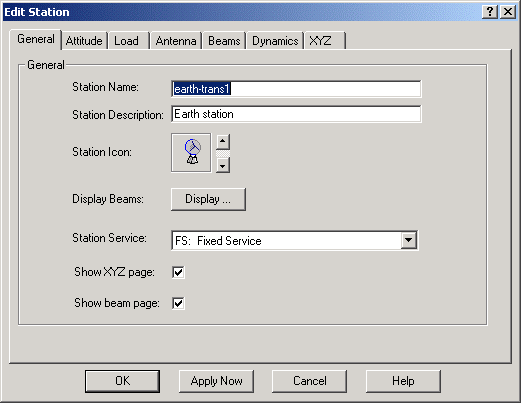Go to the Dynamics tab
Image resolution: width=521 pixels, height=403 pixels.
click(275, 41)
